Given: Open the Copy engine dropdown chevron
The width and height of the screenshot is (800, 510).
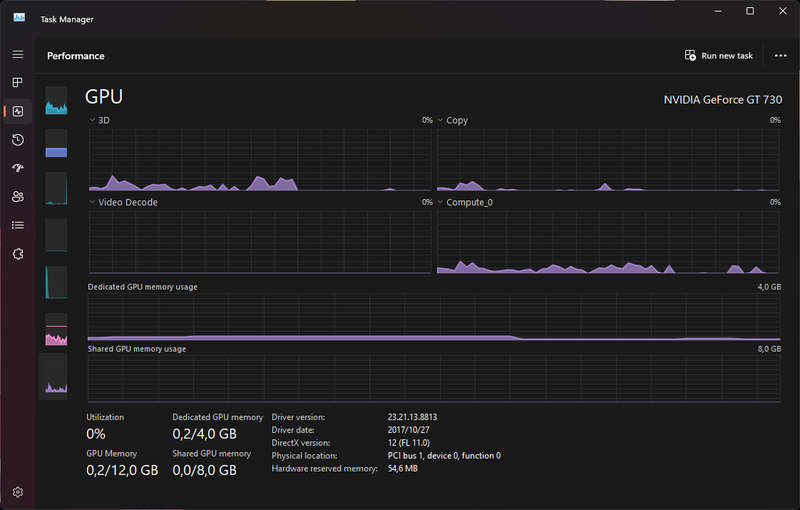Looking at the screenshot, I should click(x=440, y=120).
